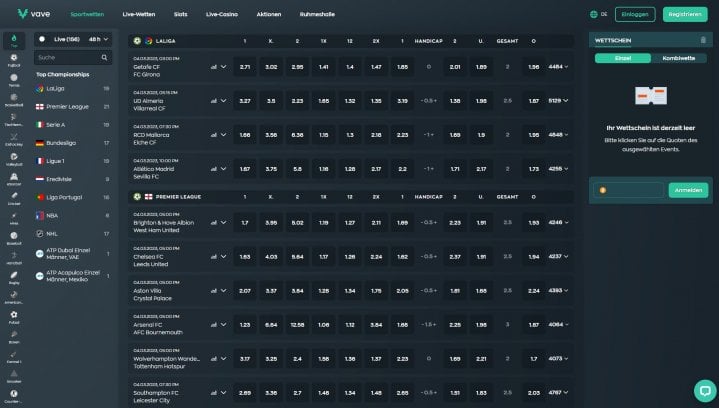The width and height of the screenshot is (719, 408).
Task: Expand more bets for Atlético Madrid match
Action: [558, 169]
